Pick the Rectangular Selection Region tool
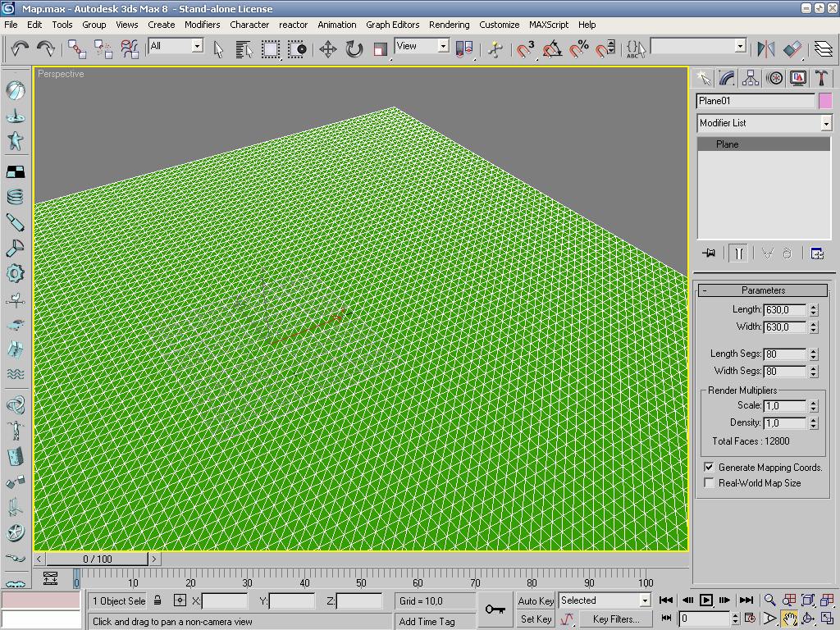 point(271,49)
